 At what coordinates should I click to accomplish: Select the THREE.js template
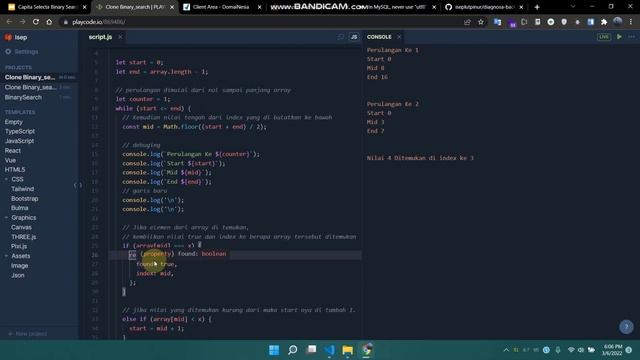pos(24,237)
